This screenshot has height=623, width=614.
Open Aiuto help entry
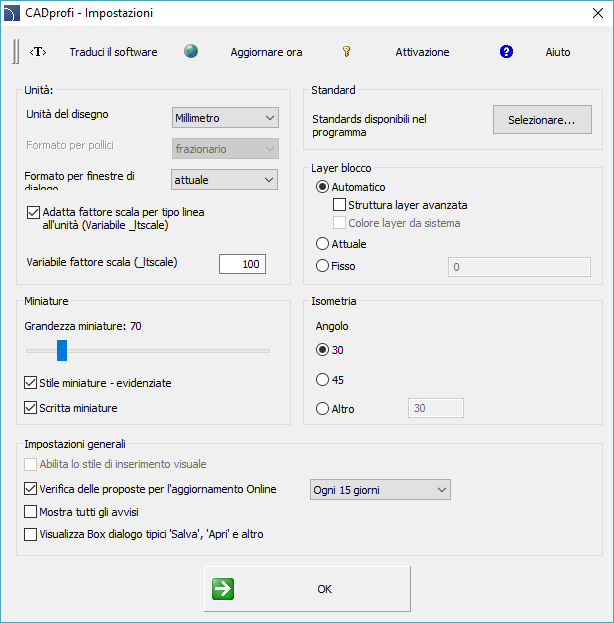(x=558, y=52)
